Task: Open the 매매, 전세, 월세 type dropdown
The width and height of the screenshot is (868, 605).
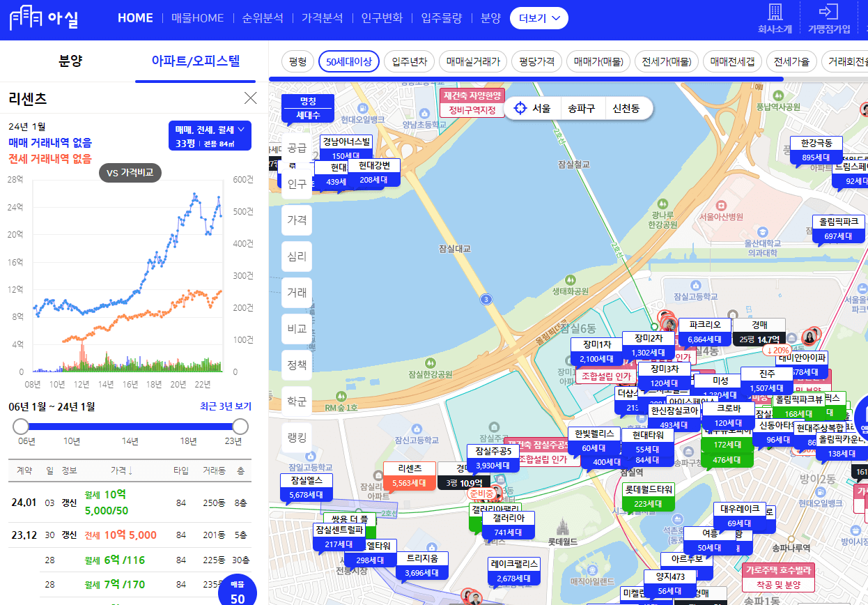Action: point(210,136)
